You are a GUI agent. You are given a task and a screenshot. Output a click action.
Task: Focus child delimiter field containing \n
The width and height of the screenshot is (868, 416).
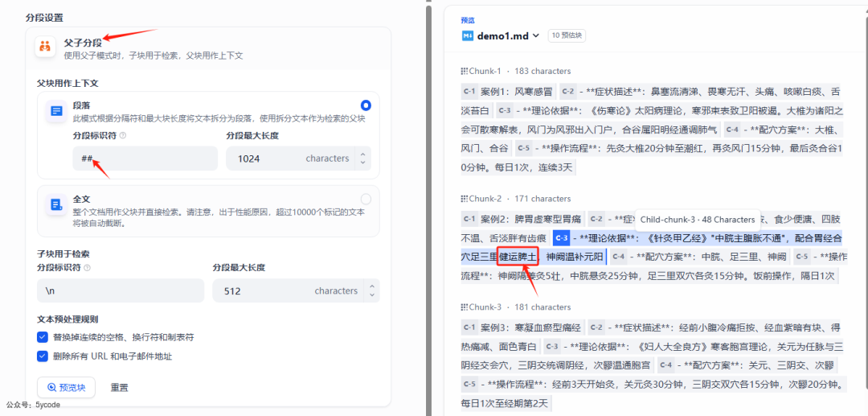(x=121, y=290)
